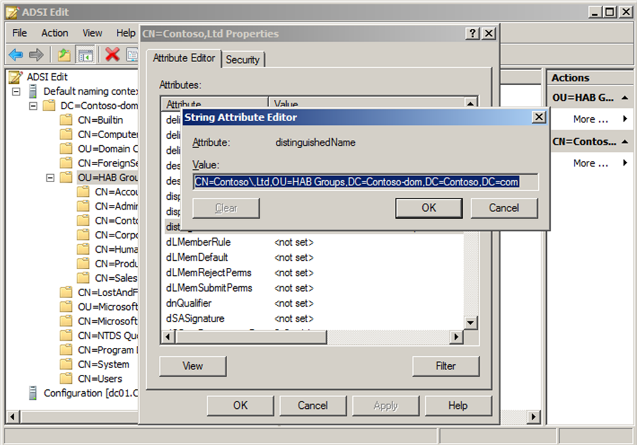Click the folder icon beside OU=HAB Groups
Image resolution: width=637 pixels, height=445 pixels.
click(x=65, y=177)
